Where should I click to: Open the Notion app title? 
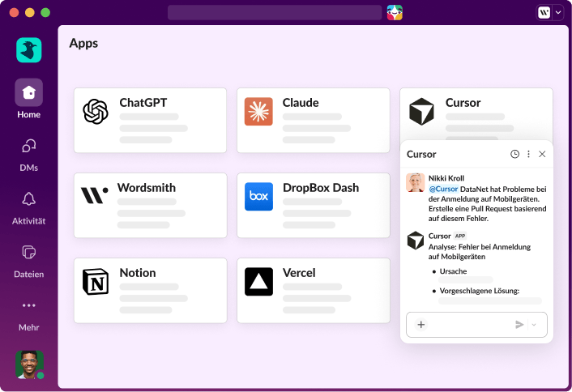(x=138, y=273)
